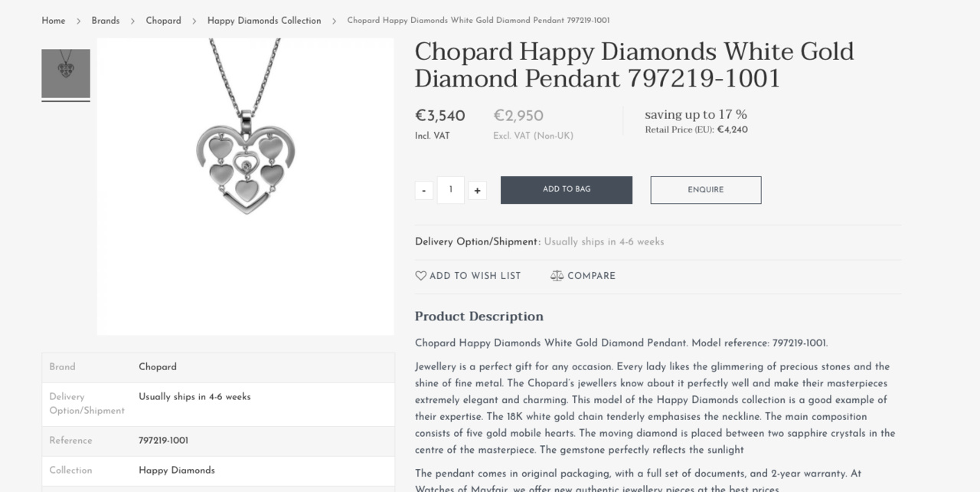Image resolution: width=980 pixels, height=492 pixels.
Task: Click the compare scales icon
Action: (557, 276)
